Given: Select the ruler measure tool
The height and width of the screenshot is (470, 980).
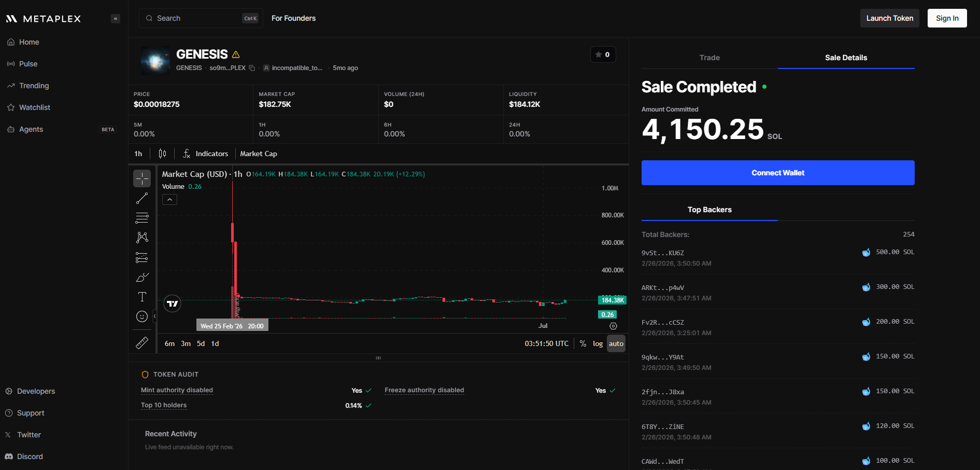Looking at the screenshot, I should [142, 343].
